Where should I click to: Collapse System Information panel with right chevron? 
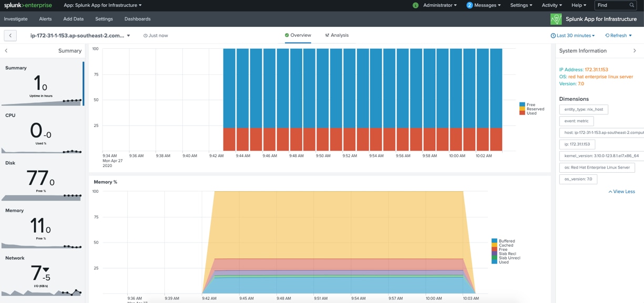635,51
